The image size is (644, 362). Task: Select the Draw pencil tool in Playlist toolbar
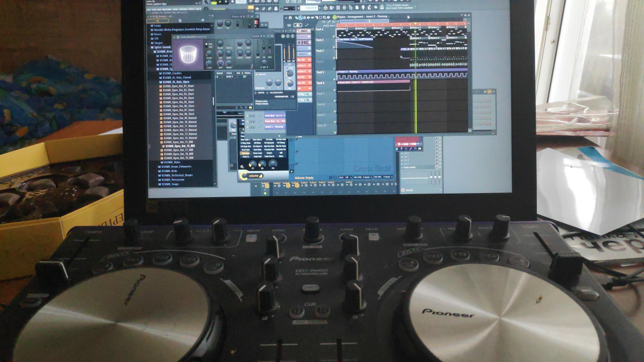click(296, 17)
